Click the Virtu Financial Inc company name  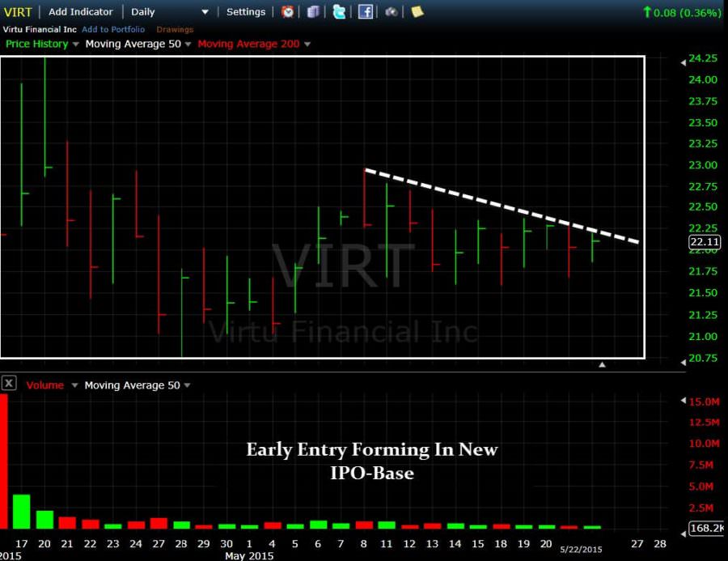click(x=40, y=29)
